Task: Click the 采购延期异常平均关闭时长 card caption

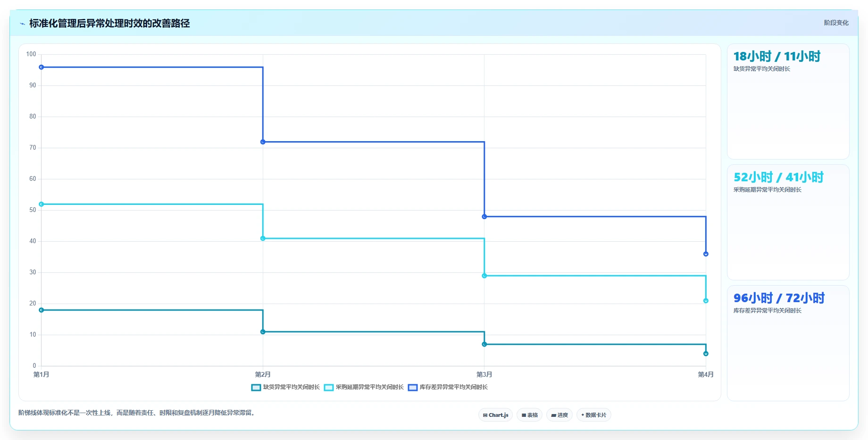Action: (767, 190)
